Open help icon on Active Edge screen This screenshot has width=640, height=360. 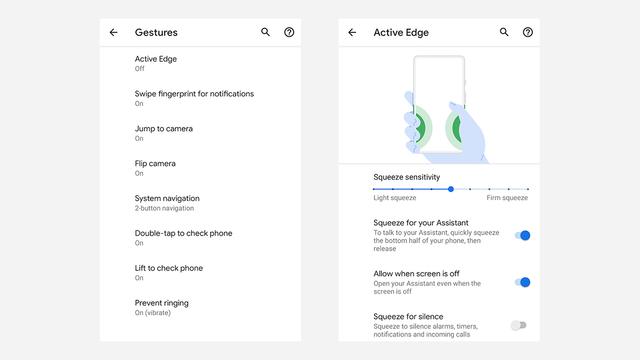click(x=528, y=32)
